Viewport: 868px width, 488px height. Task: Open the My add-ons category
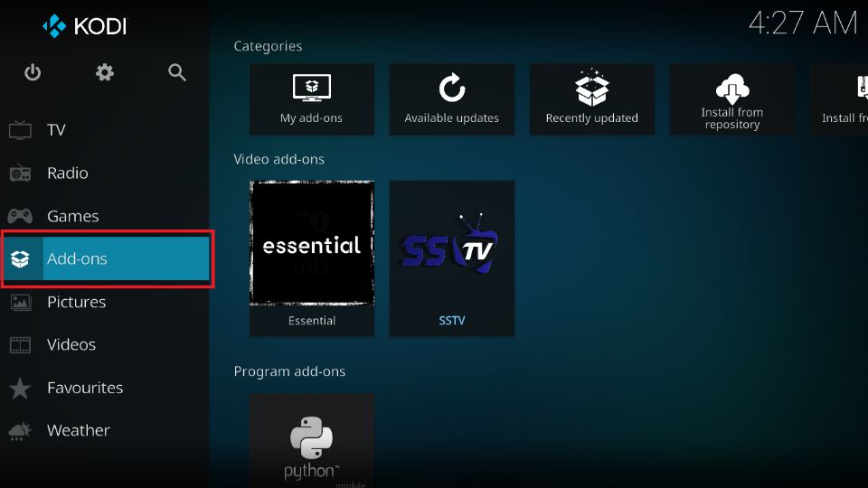point(312,99)
